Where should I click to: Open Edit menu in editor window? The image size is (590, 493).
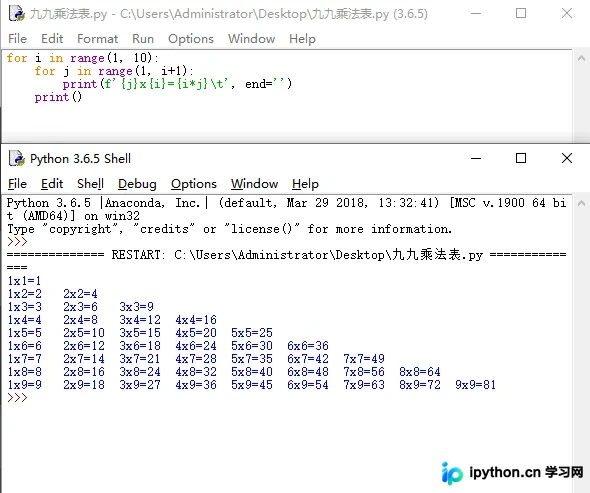click(52, 39)
